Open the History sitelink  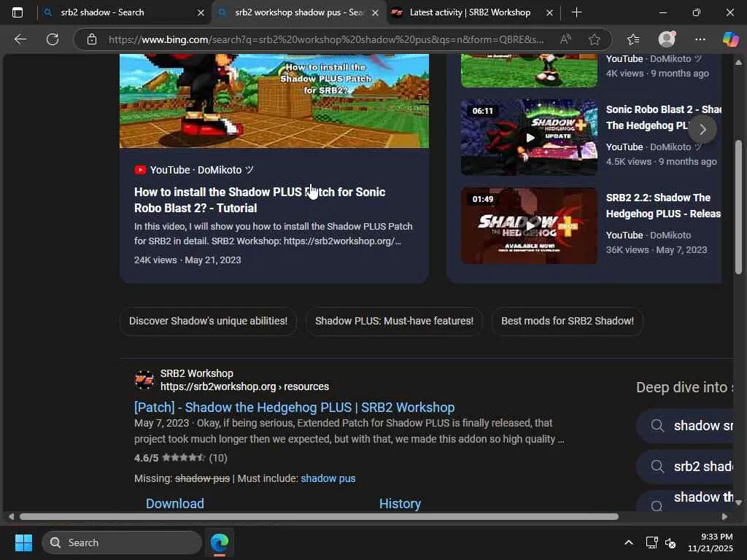click(x=400, y=504)
